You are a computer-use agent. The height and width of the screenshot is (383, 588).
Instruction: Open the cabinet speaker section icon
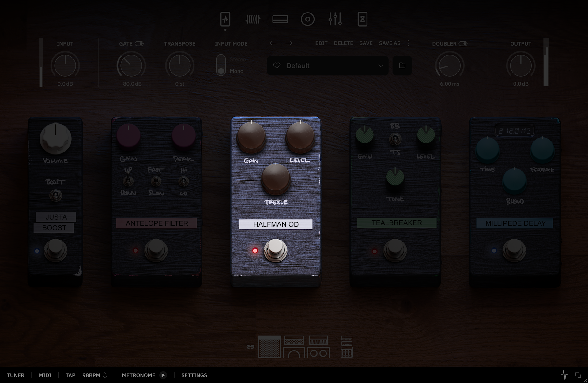pos(307,19)
